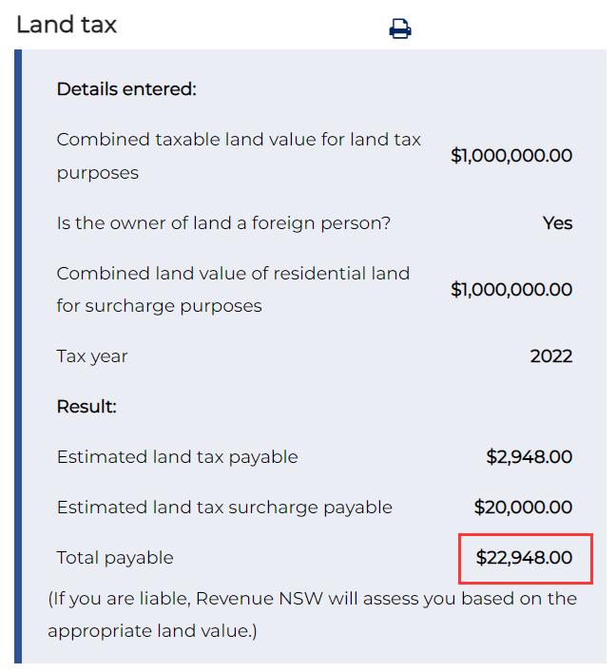The width and height of the screenshot is (616, 672).
Task: Click the Total payable label
Action: (x=115, y=558)
